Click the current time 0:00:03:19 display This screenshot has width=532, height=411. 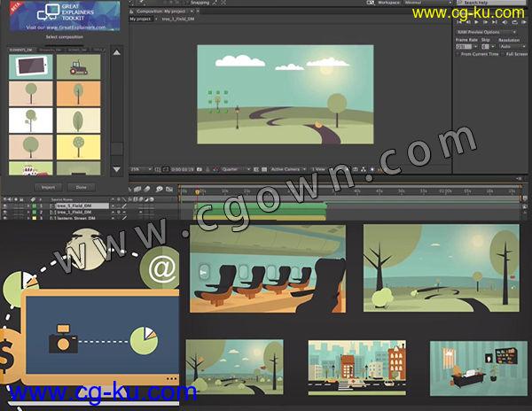pyautogui.click(x=182, y=169)
